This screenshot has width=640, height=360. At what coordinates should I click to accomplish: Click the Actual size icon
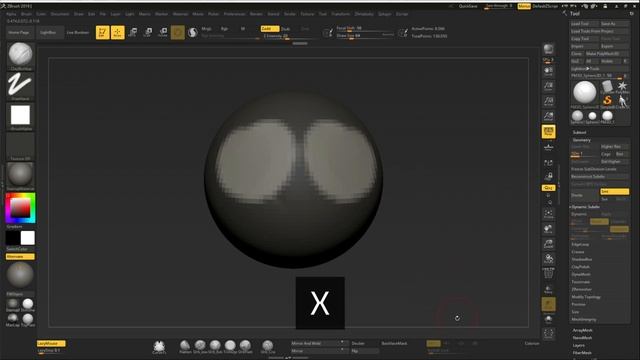click(549, 101)
